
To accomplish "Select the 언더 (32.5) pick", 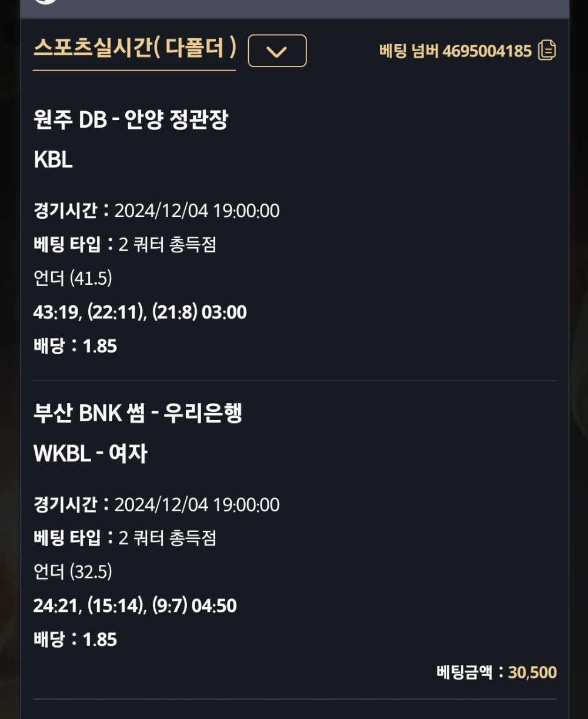I will [x=73, y=571].
